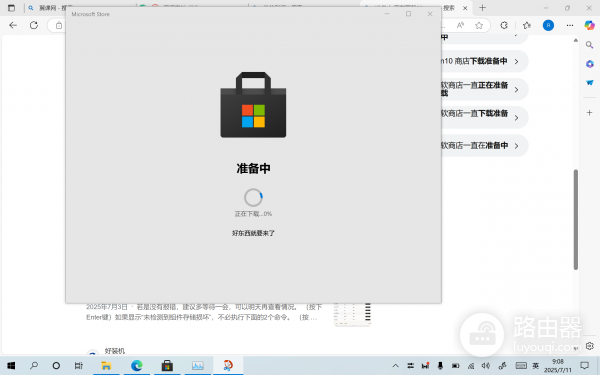Show hidden system tray icons
This screenshot has width=600, height=375.
(x=396, y=366)
